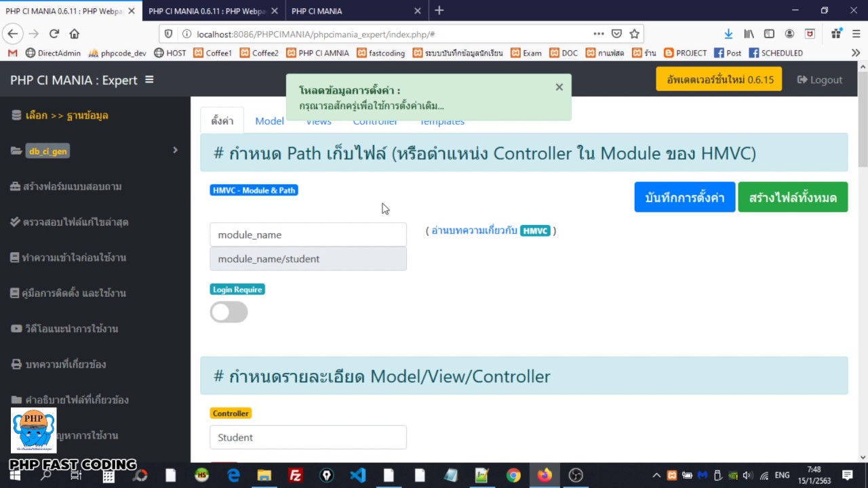Show hidden system tray icons
Image resolution: width=868 pixels, height=488 pixels.
(656, 475)
